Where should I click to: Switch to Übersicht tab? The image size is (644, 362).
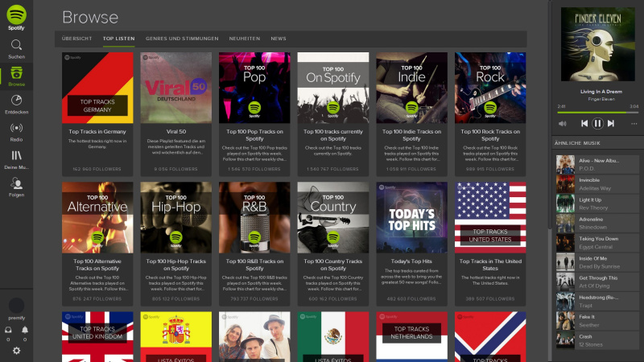tap(76, 39)
